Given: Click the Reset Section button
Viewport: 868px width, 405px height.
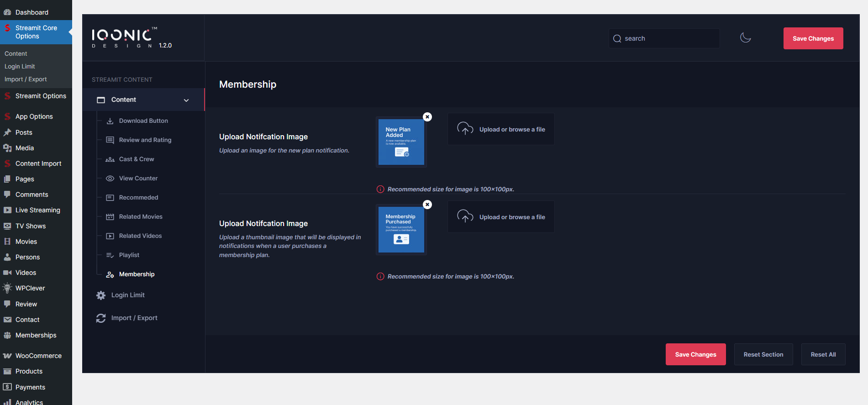Looking at the screenshot, I should [x=763, y=354].
